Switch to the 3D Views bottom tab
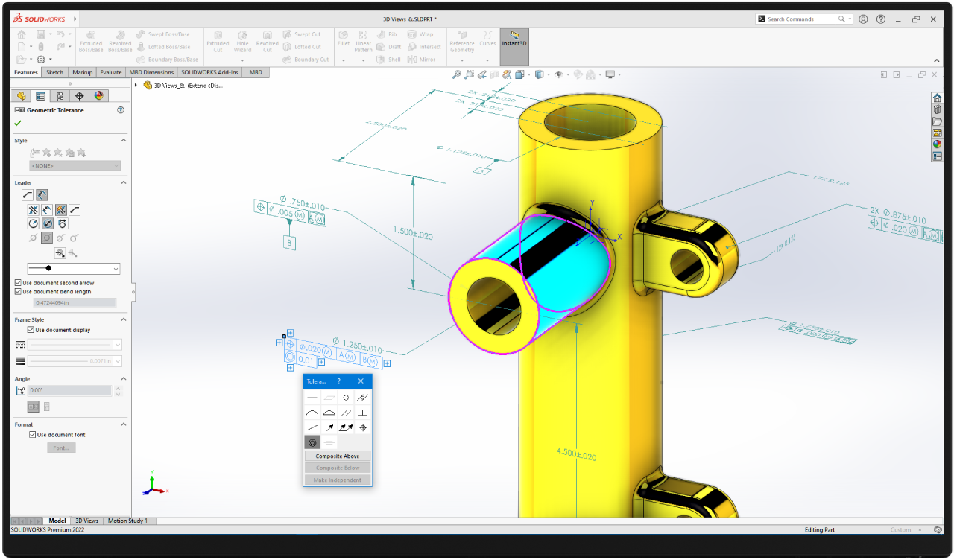 tap(86, 521)
